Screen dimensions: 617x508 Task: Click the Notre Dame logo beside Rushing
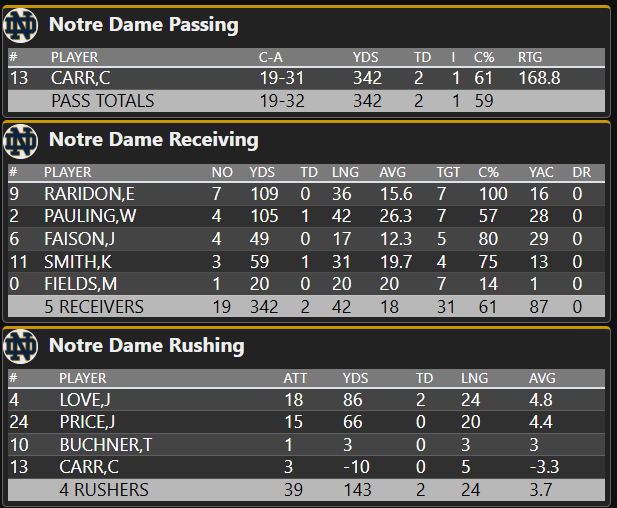point(21,346)
